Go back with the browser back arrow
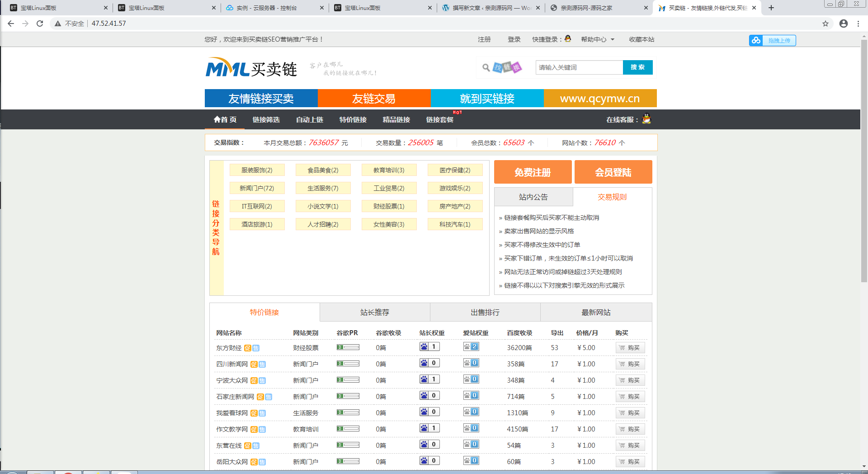Viewport: 868px width, 474px height. [x=11, y=24]
